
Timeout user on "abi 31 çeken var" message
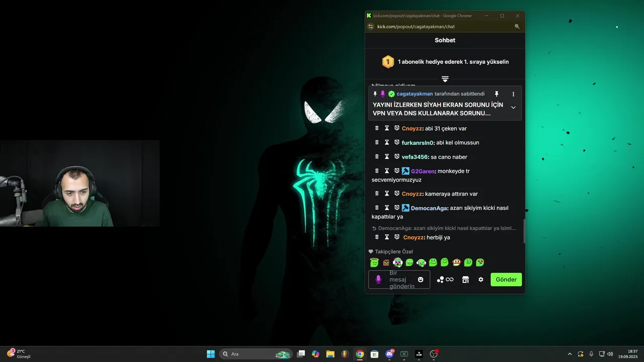(x=387, y=128)
